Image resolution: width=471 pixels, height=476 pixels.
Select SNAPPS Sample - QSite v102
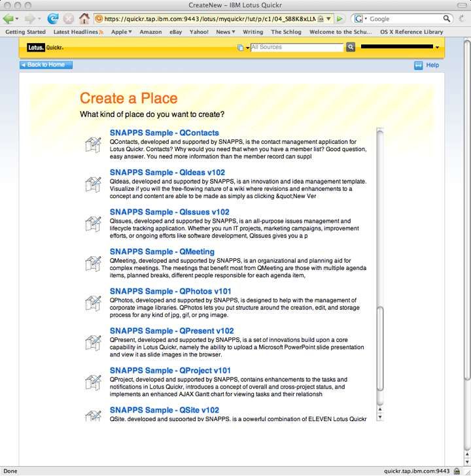pos(164,410)
